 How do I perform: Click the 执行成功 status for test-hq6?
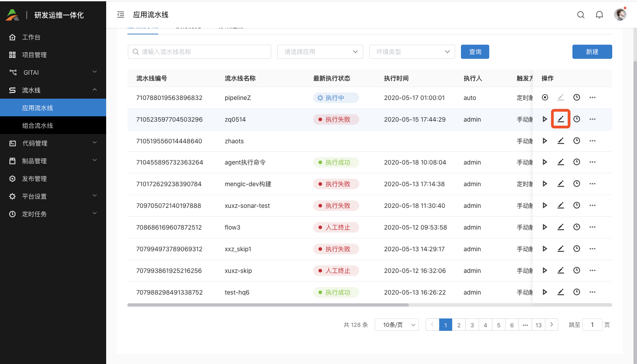pos(336,292)
